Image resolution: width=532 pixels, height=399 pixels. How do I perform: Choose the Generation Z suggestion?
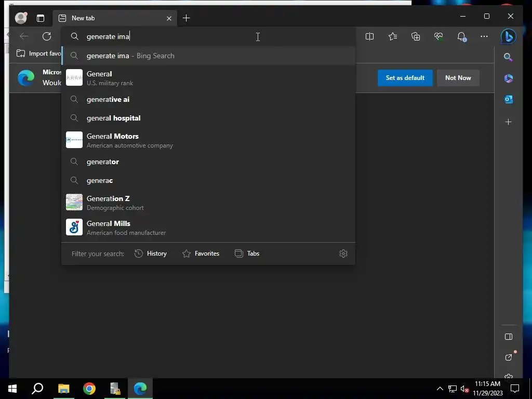[208, 203]
